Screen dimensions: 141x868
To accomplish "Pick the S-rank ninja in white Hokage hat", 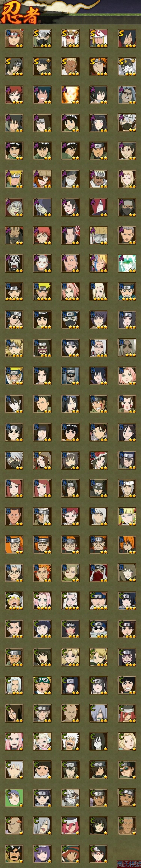I will 99,38.
